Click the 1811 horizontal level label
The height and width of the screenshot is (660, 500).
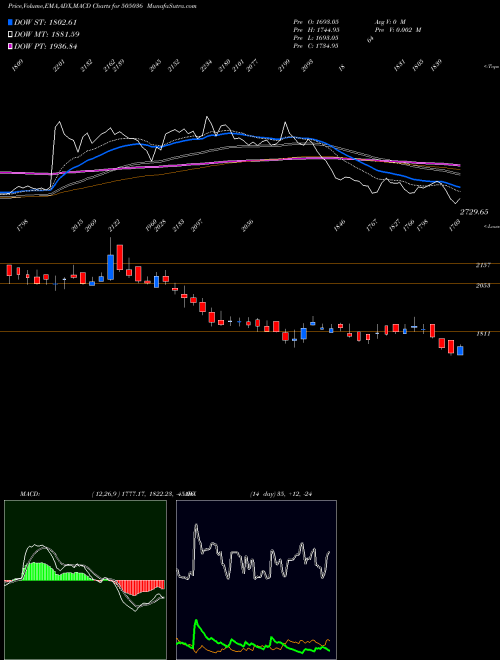(483, 333)
